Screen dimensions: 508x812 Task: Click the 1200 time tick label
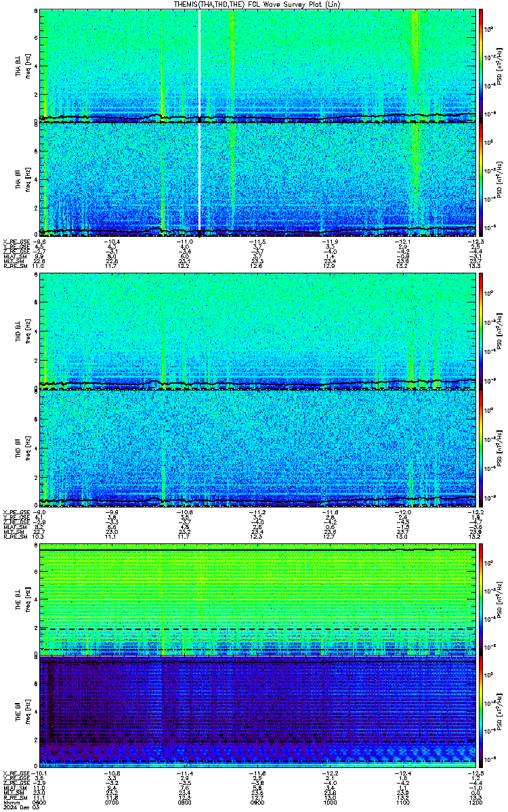point(475,801)
